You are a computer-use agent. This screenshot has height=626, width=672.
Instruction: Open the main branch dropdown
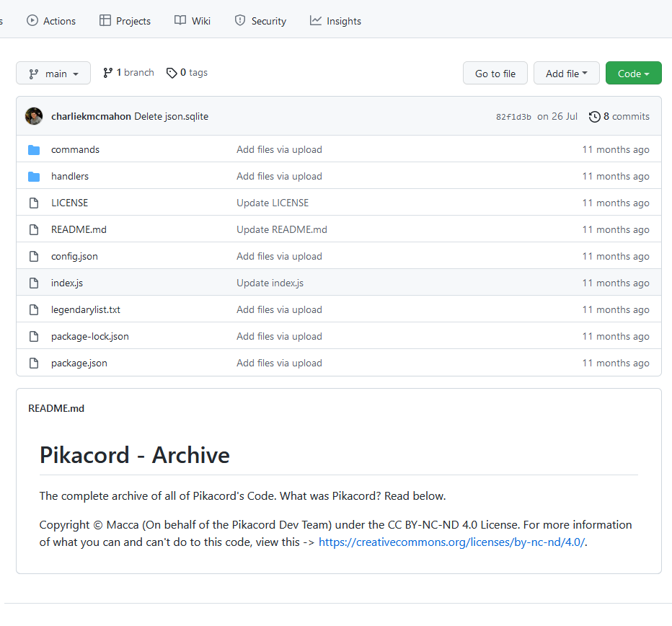(53, 74)
